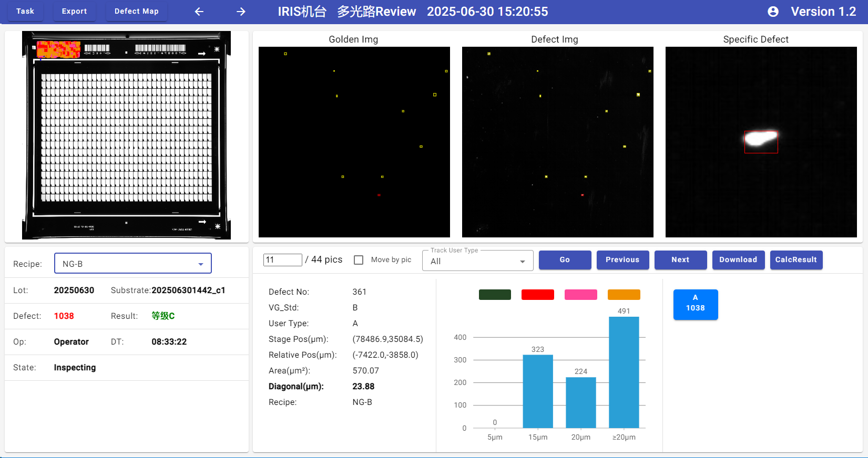Toggle the Move by pic checkbox
This screenshot has height=458, width=868.
click(x=359, y=260)
